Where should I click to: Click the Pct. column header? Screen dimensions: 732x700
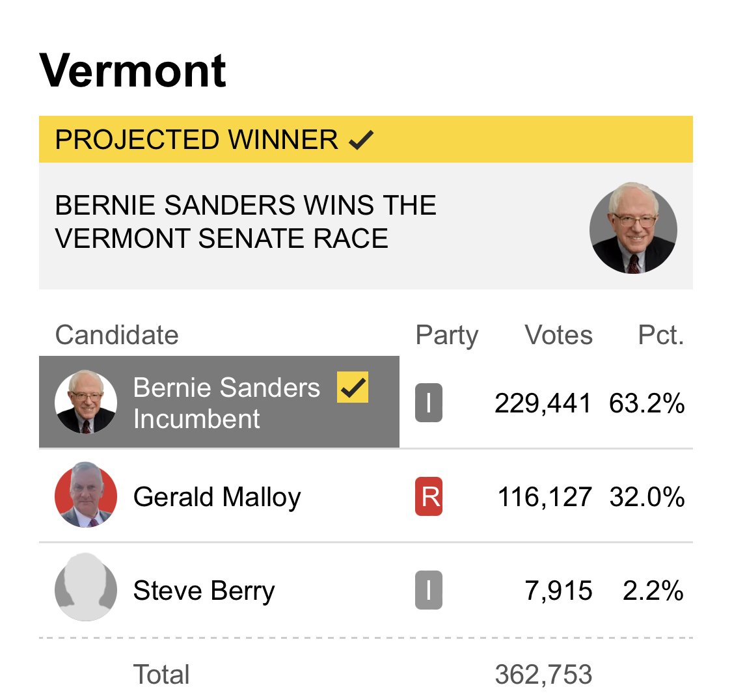660,335
